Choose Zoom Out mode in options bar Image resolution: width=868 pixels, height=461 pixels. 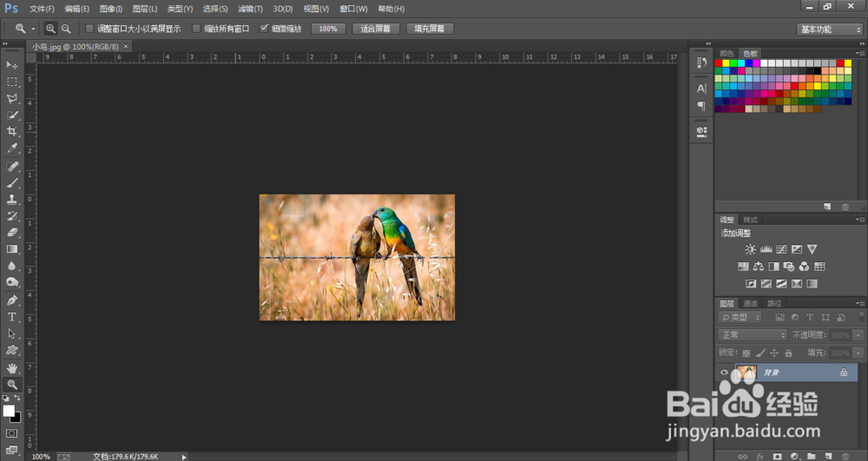coord(66,29)
